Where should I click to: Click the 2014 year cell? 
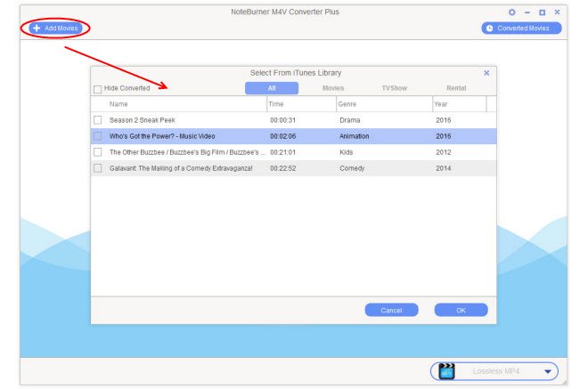pos(444,168)
